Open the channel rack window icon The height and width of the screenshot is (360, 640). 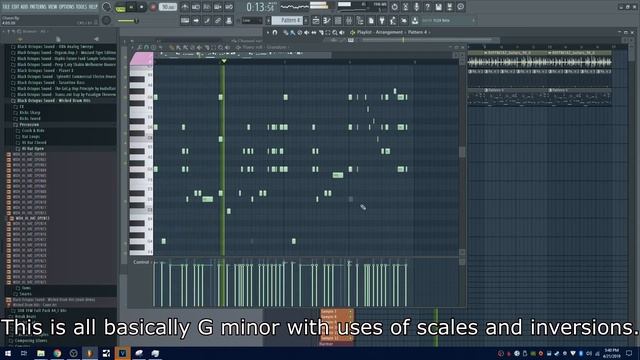pyautogui.click(x=338, y=20)
